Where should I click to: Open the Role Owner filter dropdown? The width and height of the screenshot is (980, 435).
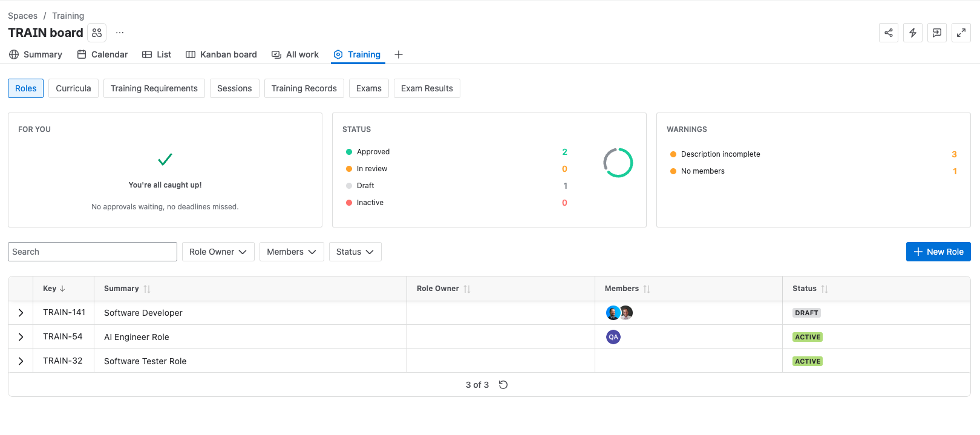218,252
